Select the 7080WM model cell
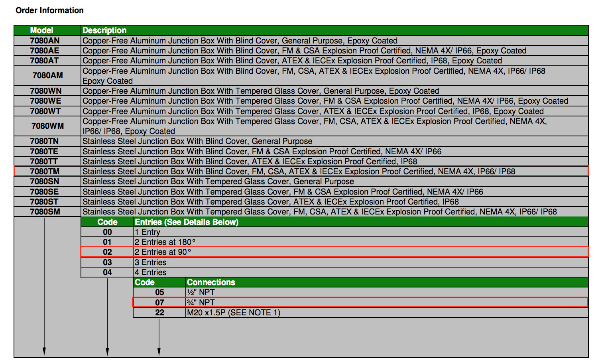The height and width of the screenshot is (364, 598). coord(47,126)
